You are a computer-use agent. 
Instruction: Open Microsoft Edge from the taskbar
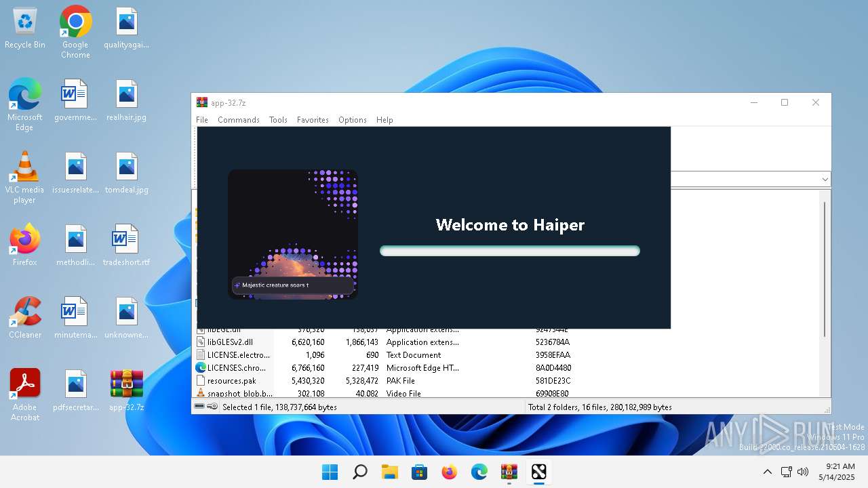click(479, 472)
